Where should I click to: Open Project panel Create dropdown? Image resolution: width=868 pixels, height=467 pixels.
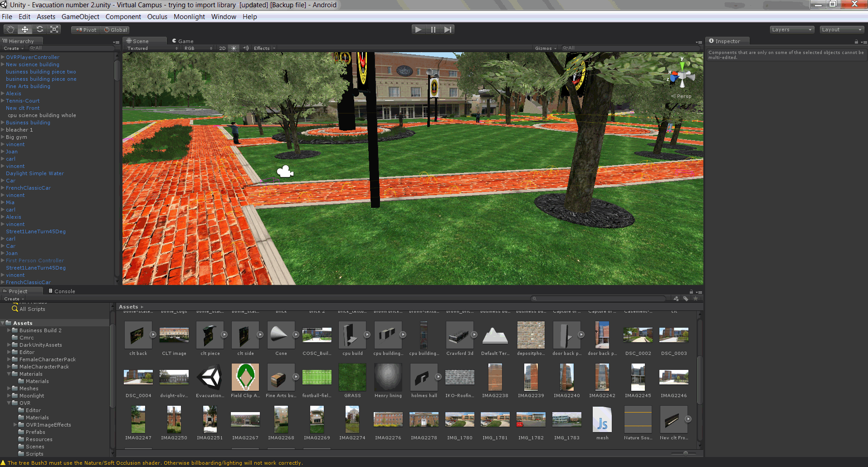point(14,299)
